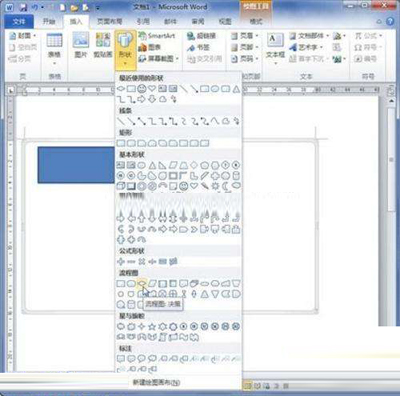Insert a hyperlink with 超链接
Viewport: 400px width, 396px height.
click(x=202, y=36)
